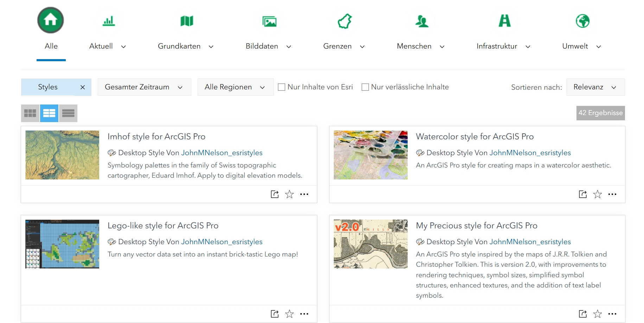Enable Nur verlässliche Inhalte checkbox
Image resolution: width=644 pixels, height=323 pixels.
point(365,87)
